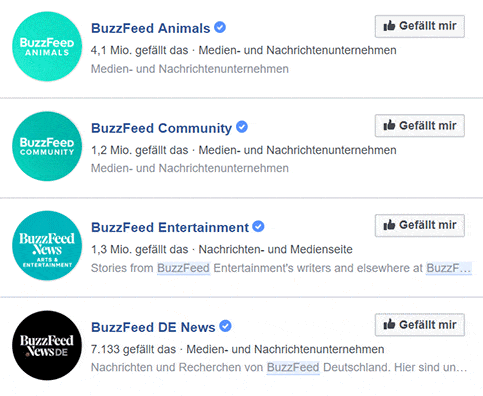
Task: Open the BuzzFeed Animals profile picture
Action: 47,46
